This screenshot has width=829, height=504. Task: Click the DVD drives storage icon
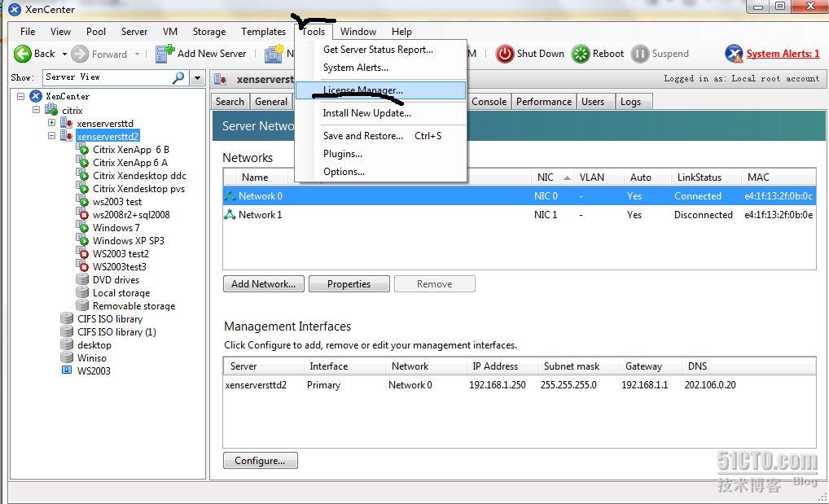pos(82,279)
